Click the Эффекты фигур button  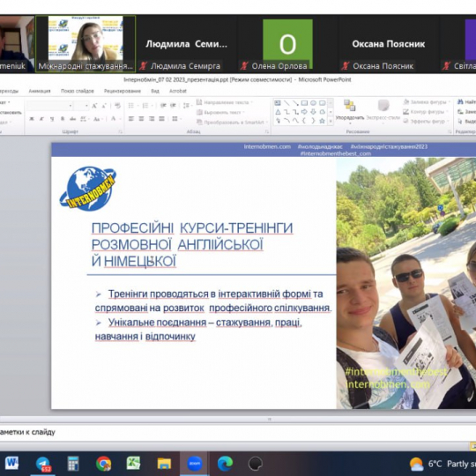tap(425, 121)
